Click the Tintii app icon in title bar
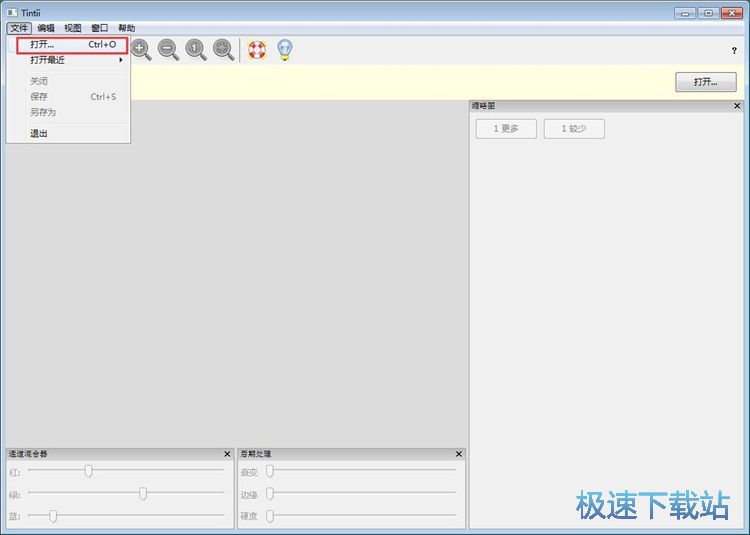The width and height of the screenshot is (750, 535). [12, 12]
